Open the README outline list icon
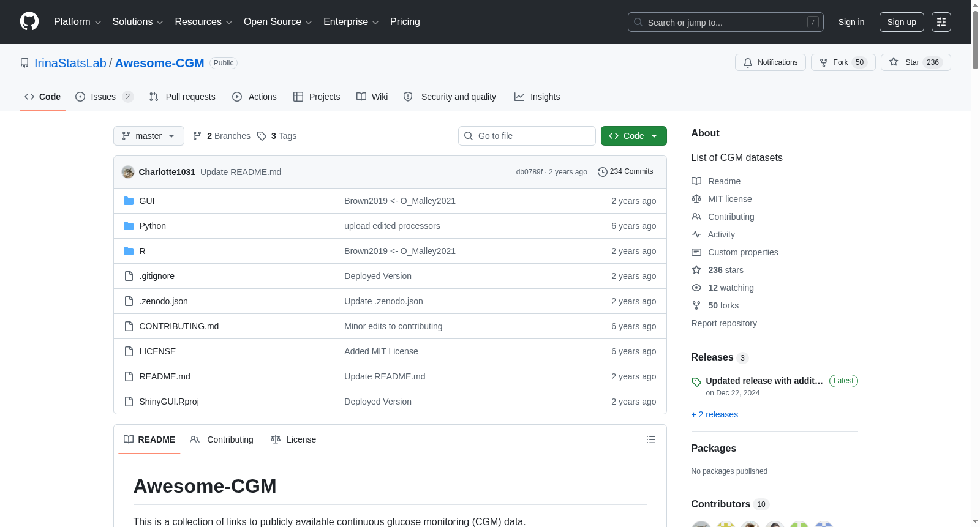Viewport: 980px width, 527px height. tap(651, 439)
